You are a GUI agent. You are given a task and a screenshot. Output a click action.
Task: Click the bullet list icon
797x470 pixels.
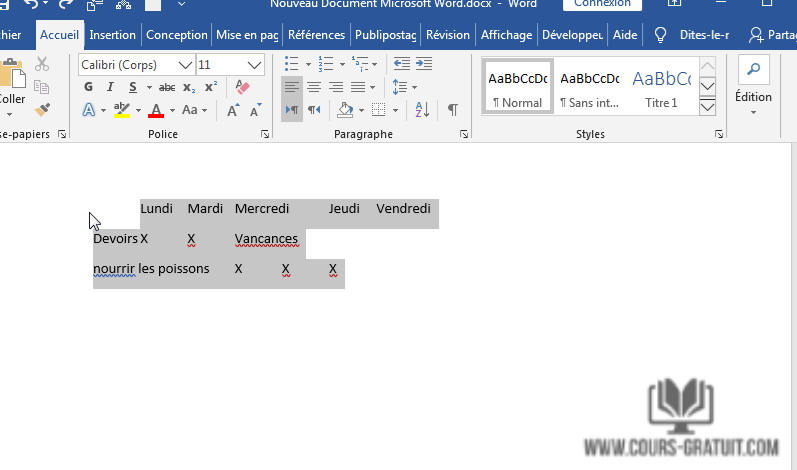291,64
